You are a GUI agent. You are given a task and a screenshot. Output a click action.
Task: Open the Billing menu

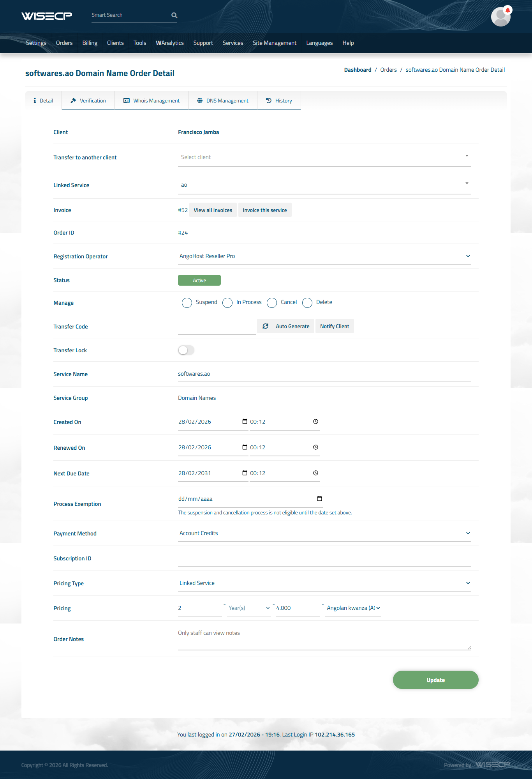click(90, 43)
